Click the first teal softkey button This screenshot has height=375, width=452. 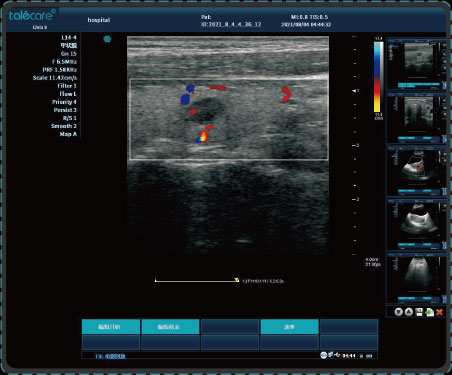pos(111,327)
